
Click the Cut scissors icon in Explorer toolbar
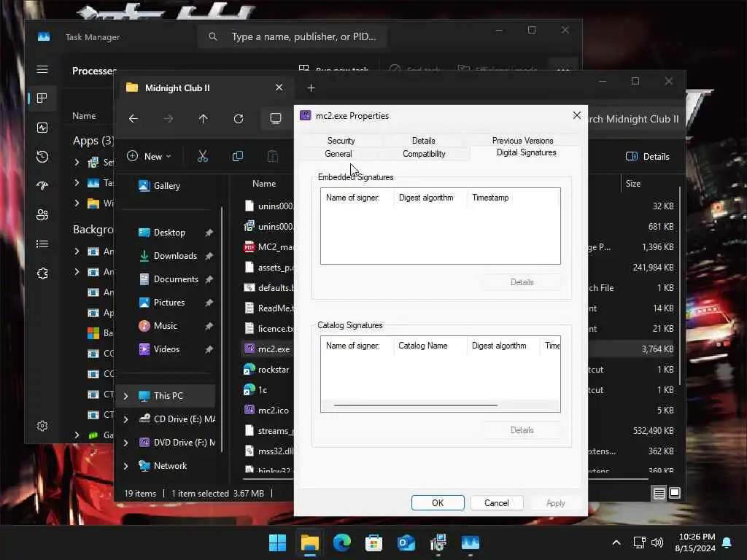point(203,156)
